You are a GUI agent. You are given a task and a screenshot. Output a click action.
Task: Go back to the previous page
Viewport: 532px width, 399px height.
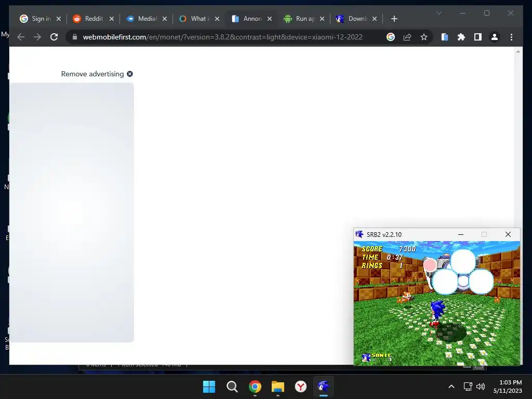pyautogui.click(x=21, y=37)
